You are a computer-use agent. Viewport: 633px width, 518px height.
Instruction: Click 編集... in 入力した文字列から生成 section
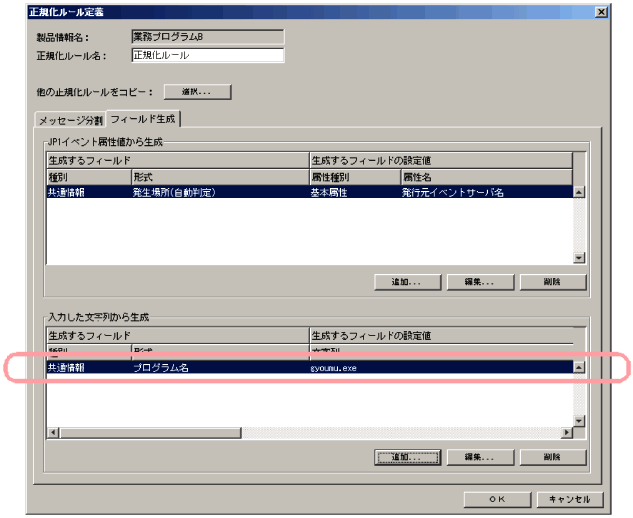pos(480,457)
